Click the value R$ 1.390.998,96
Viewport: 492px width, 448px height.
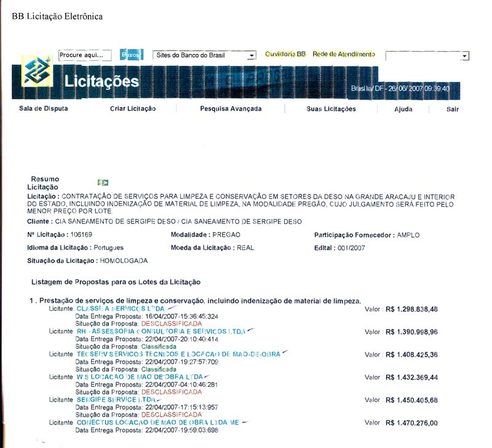pos(411,332)
